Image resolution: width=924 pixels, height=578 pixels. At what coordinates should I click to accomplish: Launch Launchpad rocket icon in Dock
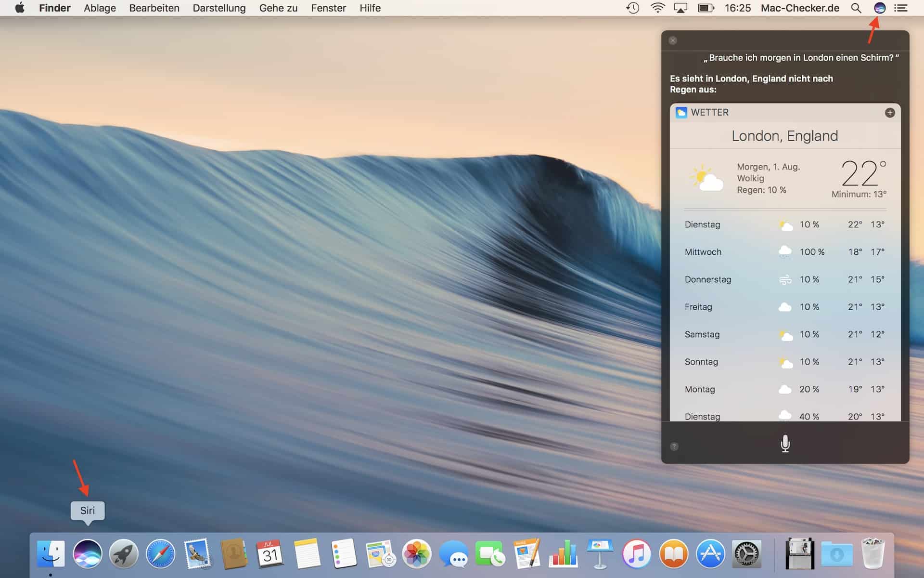pyautogui.click(x=124, y=553)
